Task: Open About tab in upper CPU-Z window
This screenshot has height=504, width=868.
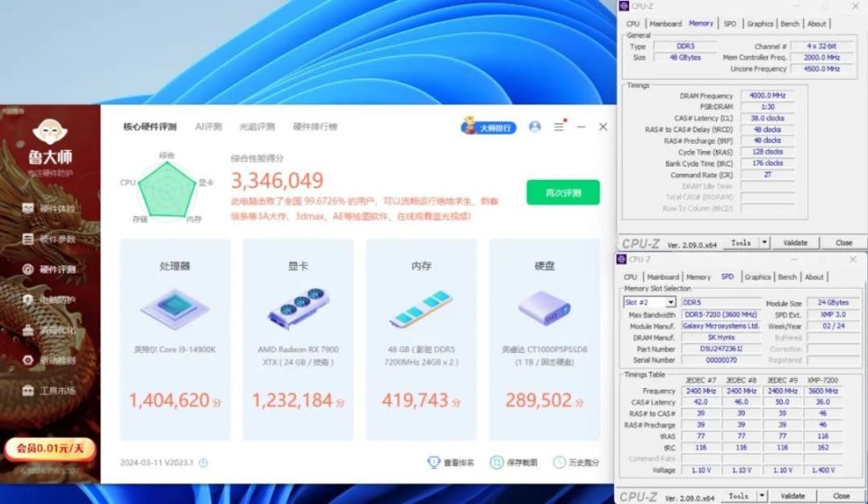Action: point(816,24)
